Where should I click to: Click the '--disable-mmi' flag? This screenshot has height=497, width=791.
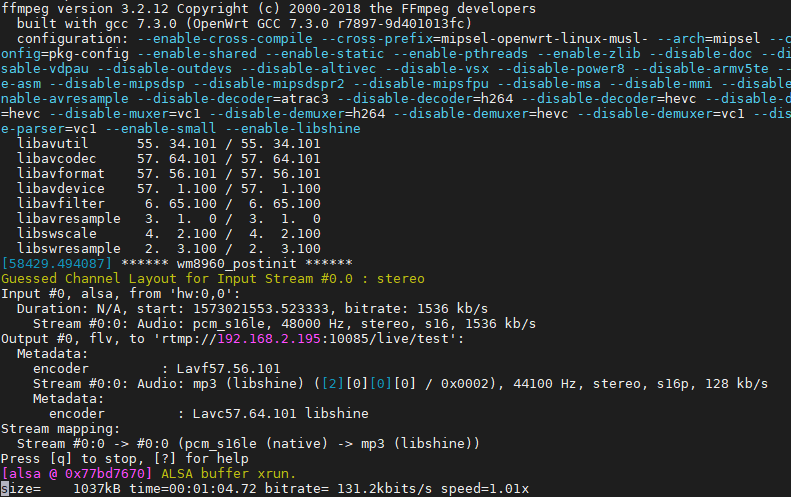point(661,83)
